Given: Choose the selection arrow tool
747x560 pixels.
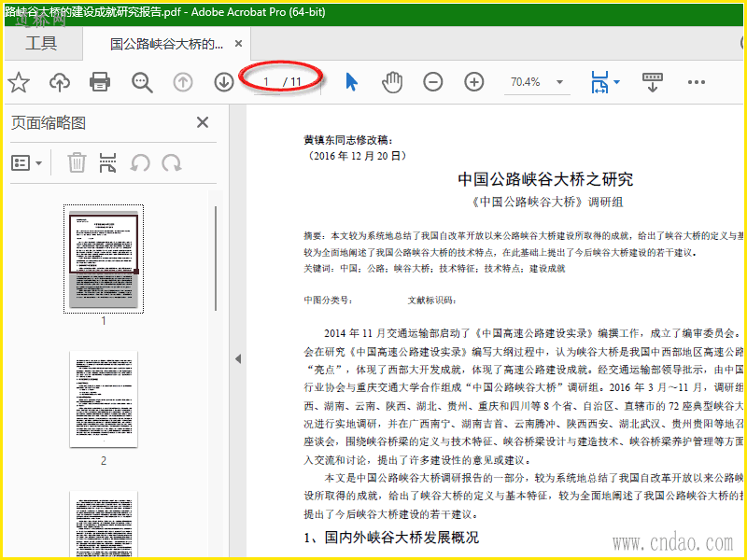Looking at the screenshot, I should [351, 82].
